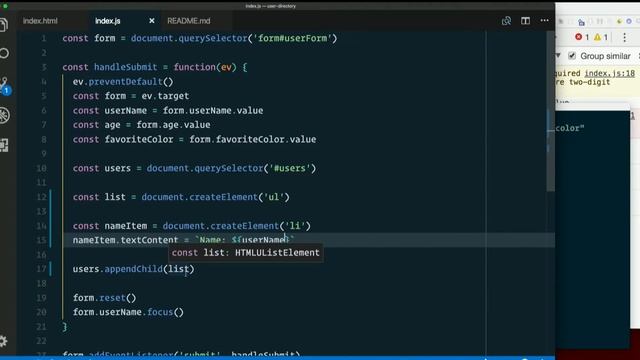Image resolution: width=640 pixels, height=360 pixels.
Task: Open the Search view in activity bar
Action: point(4,53)
